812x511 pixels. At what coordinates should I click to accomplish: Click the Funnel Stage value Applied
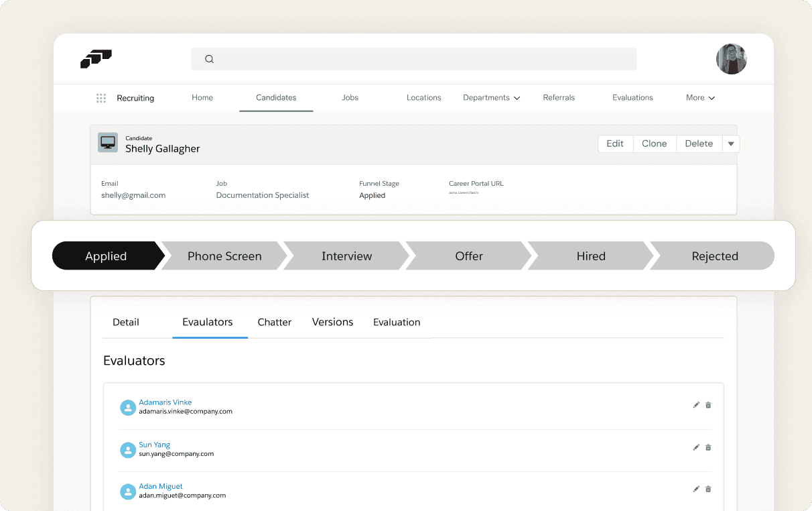373,196
